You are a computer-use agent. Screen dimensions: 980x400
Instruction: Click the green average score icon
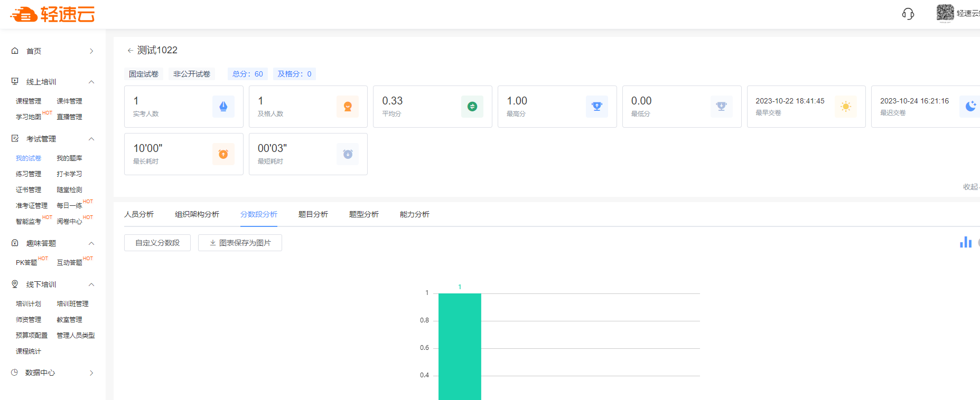[x=472, y=107]
